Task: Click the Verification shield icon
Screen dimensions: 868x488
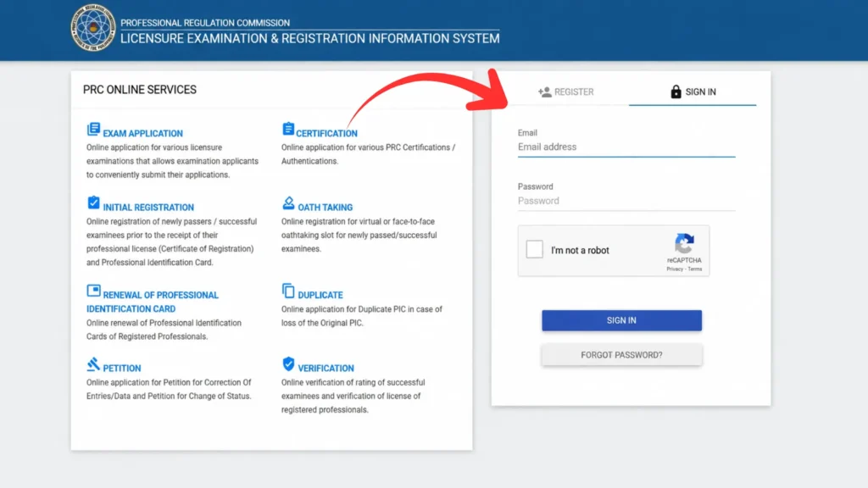Action: pyautogui.click(x=288, y=364)
